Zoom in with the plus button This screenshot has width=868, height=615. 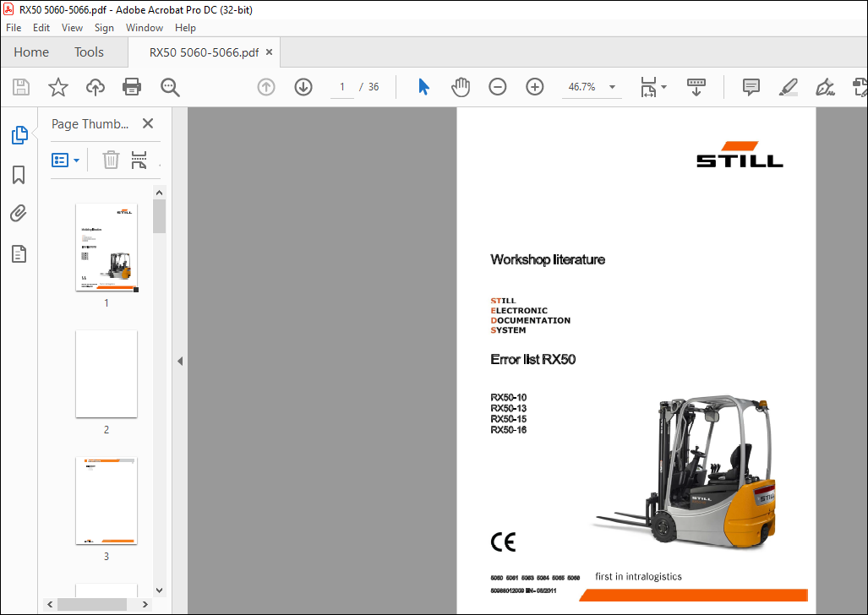[x=535, y=87]
